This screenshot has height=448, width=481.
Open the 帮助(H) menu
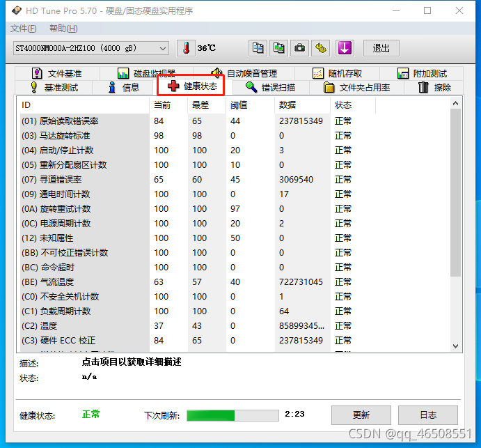(63, 29)
